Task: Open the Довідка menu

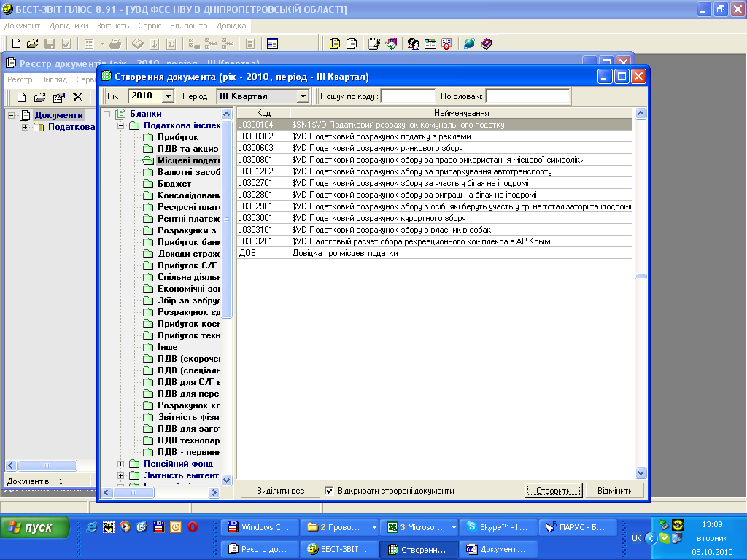Action: click(x=231, y=26)
